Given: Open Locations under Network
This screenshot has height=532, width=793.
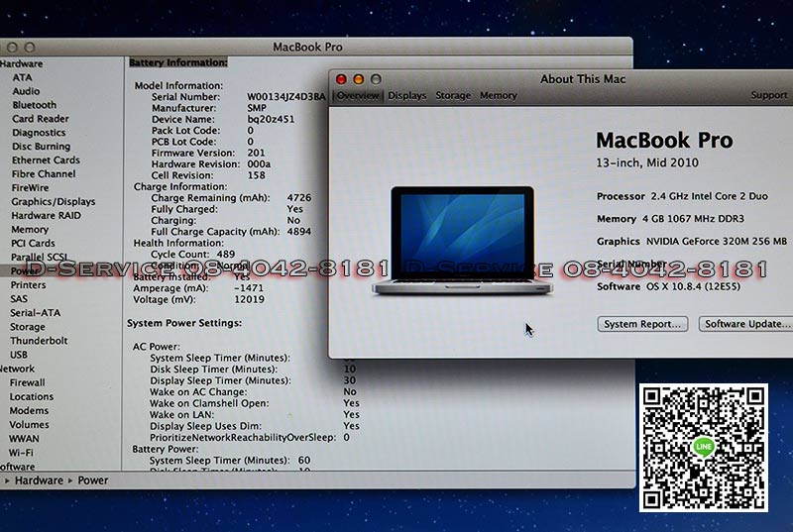Looking at the screenshot, I should pyautogui.click(x=32, y=396).
